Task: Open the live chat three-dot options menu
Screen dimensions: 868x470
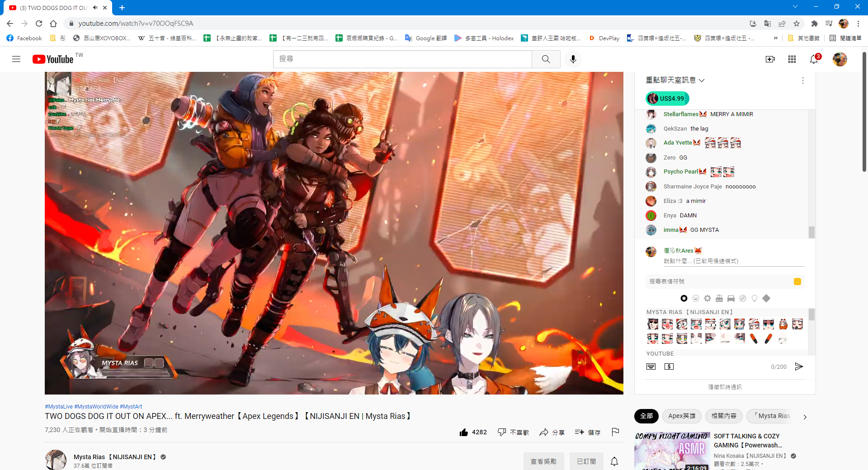Action: (x=803, y=80)
